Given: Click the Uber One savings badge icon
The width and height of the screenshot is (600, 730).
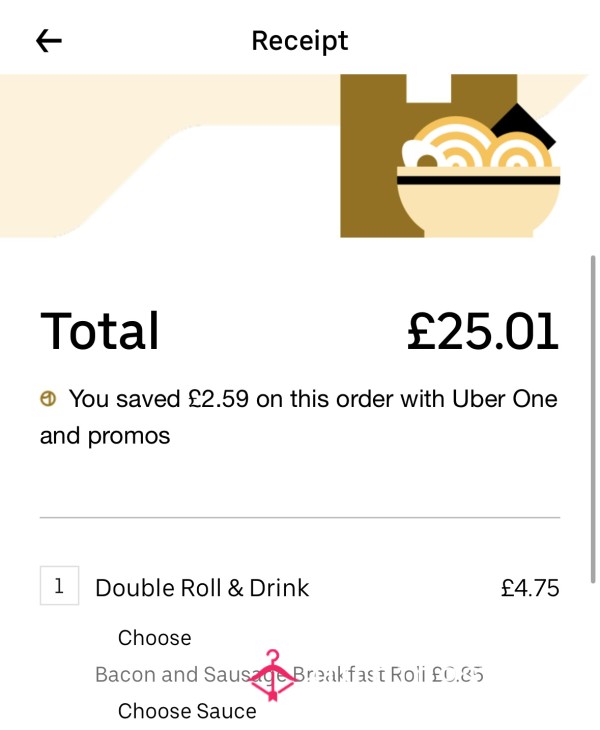Looking at the screenshot, I should tap(48, 399).
